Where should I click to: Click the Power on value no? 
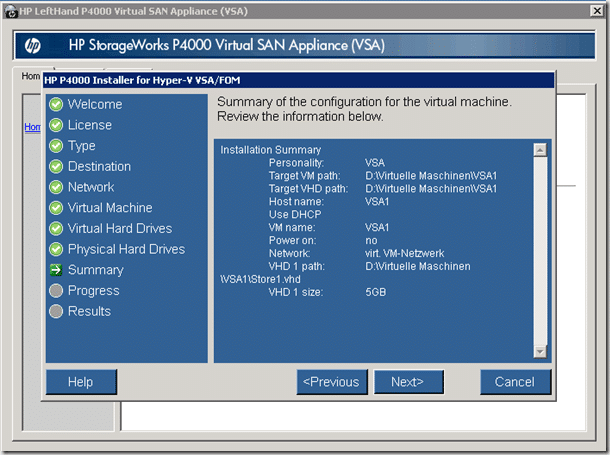372,241
